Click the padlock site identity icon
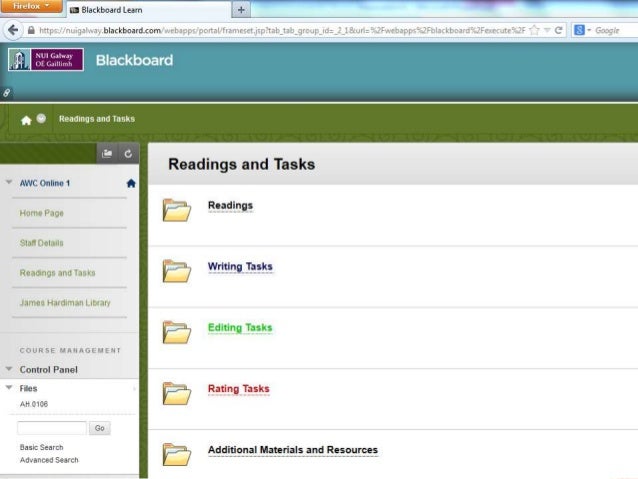This screenshot has height=479, width=638. 31,30
